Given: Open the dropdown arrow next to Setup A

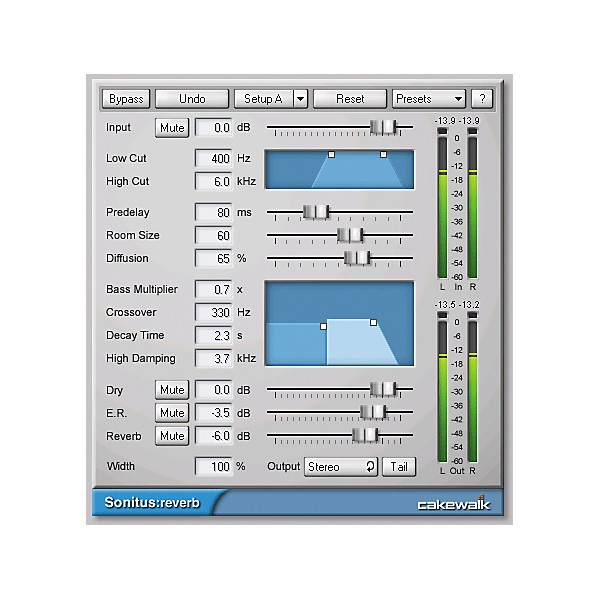Looking at the screenshot, I should coord(301,99).
